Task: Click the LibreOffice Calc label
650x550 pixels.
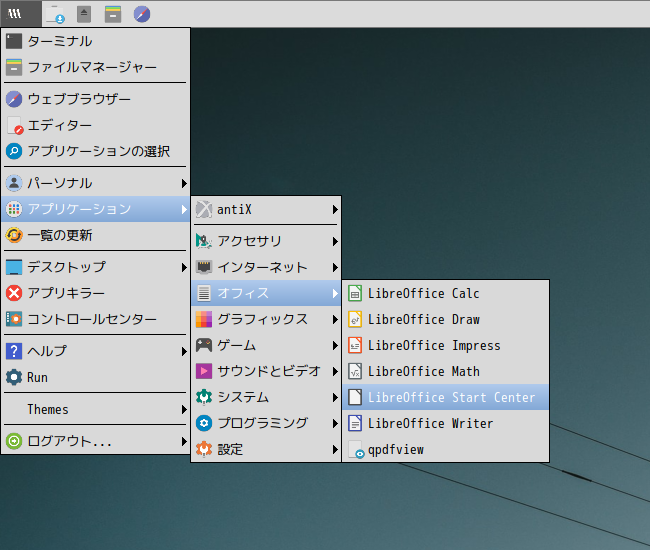Action: pos(424,293)
